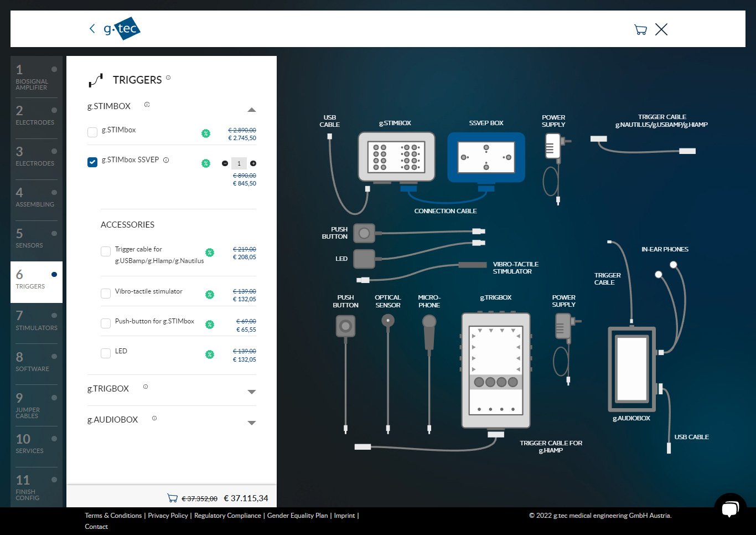Viewport: 756px width, 535px height.
Task: Collapse the g.STIMBOX section
Action: (x=251, y=110)
